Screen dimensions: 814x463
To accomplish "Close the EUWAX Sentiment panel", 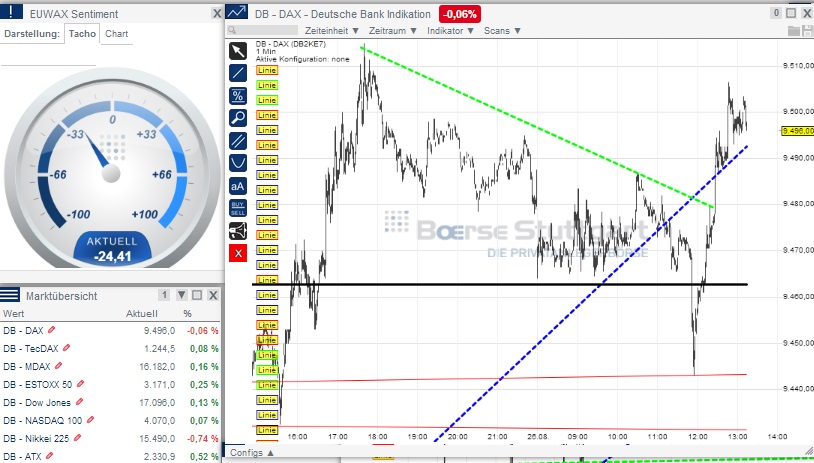I will [x=216, y=13].
